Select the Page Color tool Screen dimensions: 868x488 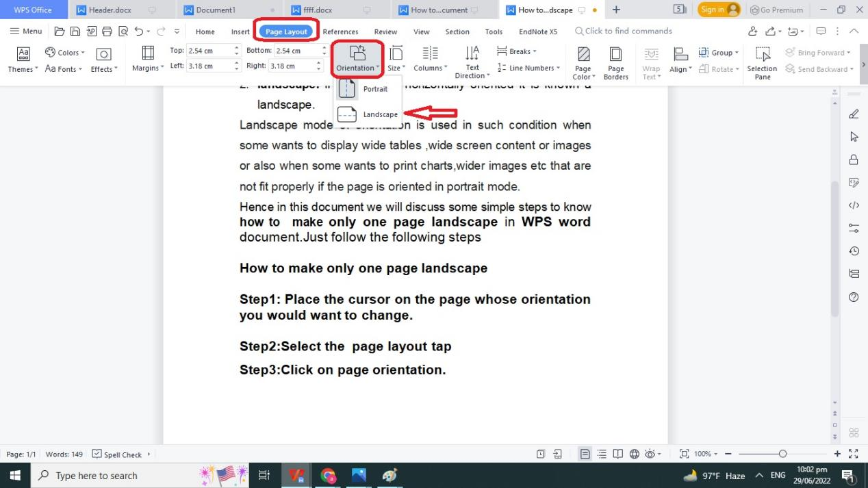(582, 62)
